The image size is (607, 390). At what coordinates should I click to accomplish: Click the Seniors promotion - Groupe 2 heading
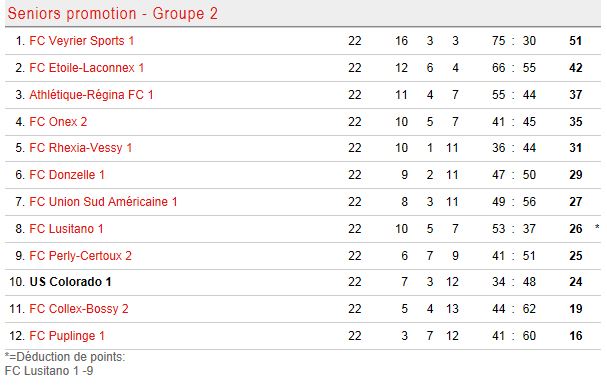113,14
